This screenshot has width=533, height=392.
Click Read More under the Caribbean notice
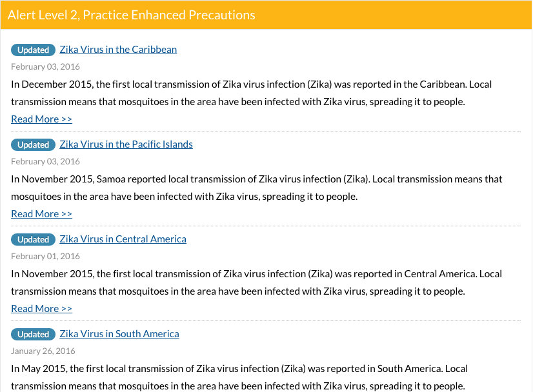(41, 119)
